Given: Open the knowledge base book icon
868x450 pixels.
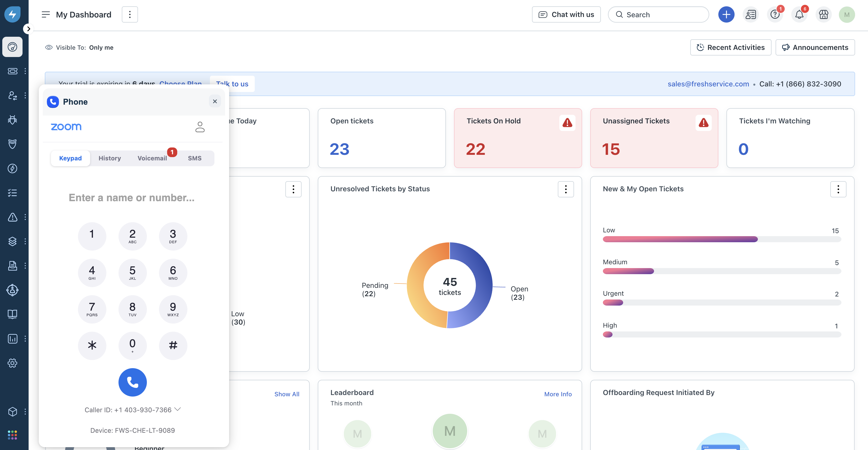Looking at the screenshot, I should click(x=12, y=314).
